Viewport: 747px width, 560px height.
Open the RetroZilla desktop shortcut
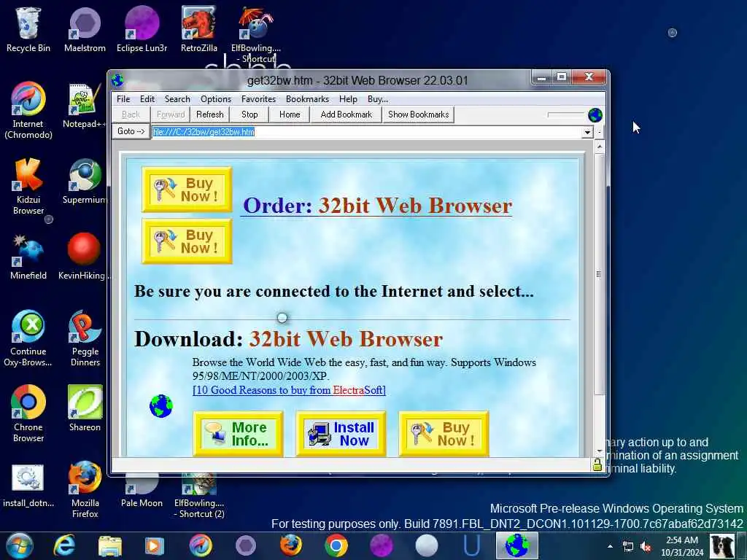click(x=198, y=28)
